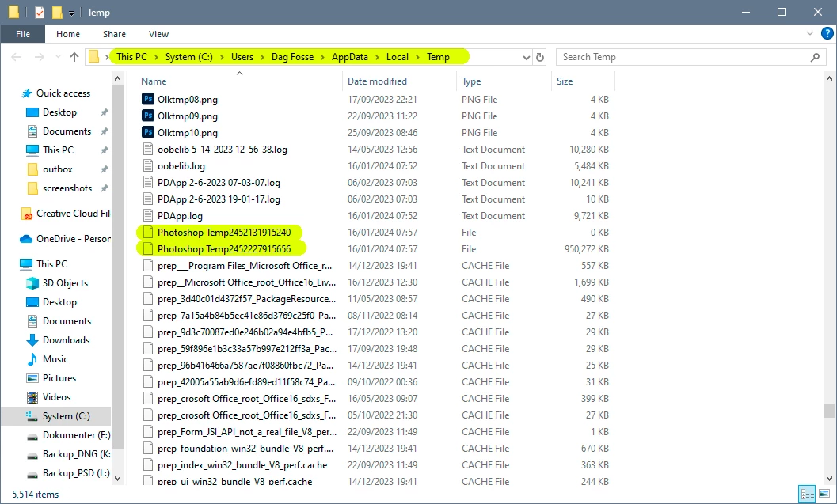Select oobelib 5-14-2023 12-56-38.log

click(x=222, y=149)
